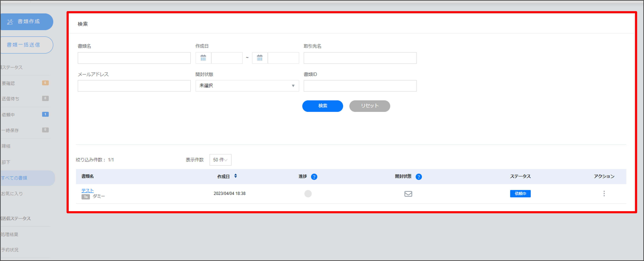Sort by 作成日 using the arrow icon

pyautogui.click(x=235, y=176)
